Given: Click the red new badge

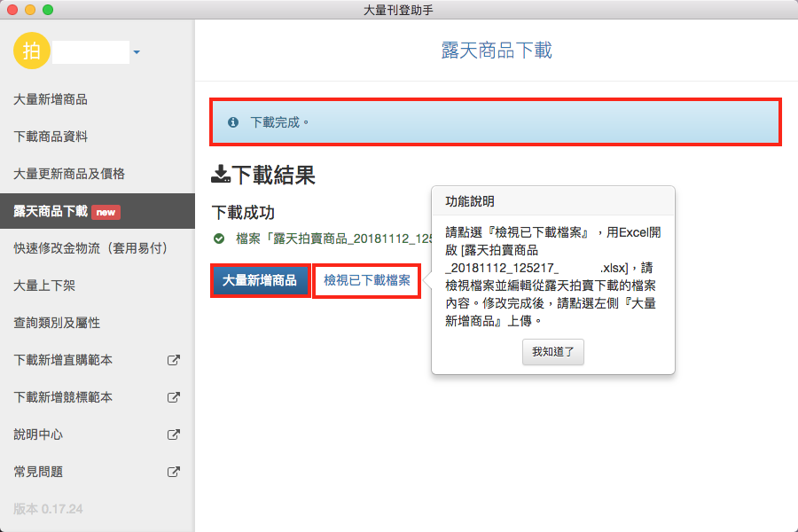Looking at the screenshot, I should click(x=106, y=212).
